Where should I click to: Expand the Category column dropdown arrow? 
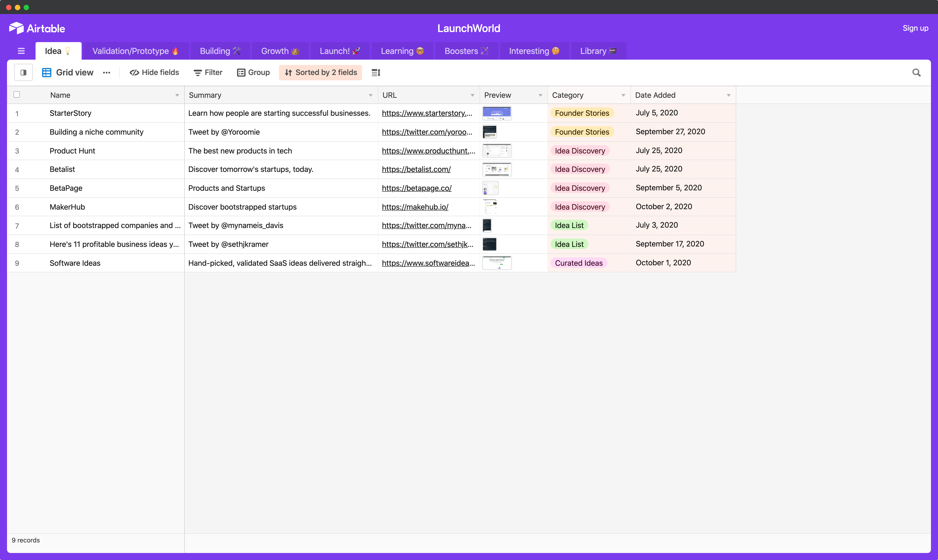pyautogui.click(x=623, y=95)
